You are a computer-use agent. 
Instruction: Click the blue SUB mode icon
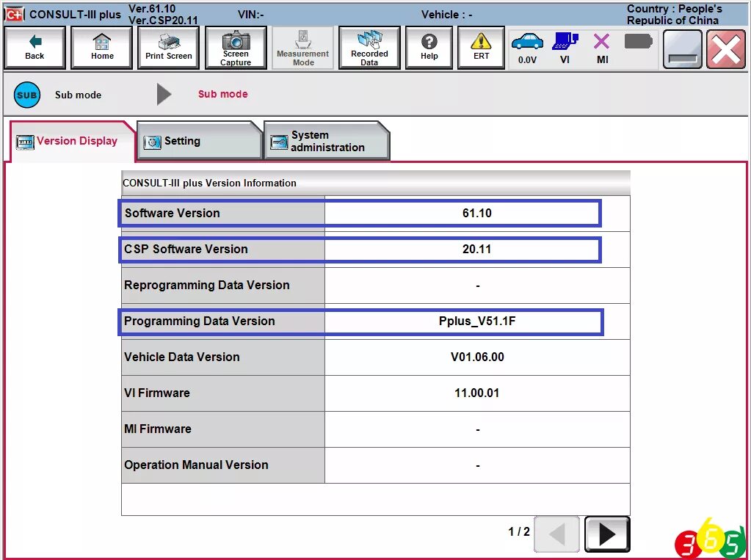(x=27, y=95)
